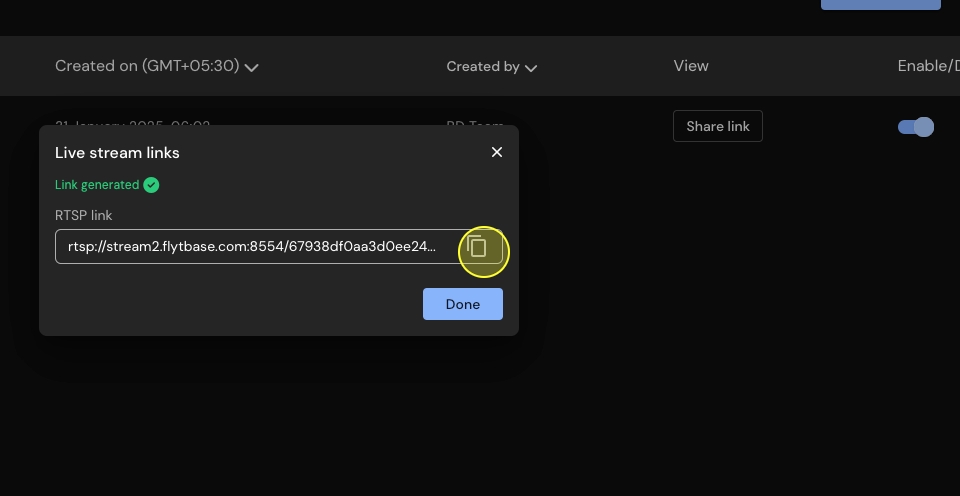Open the Created by filter chevron

click(x=531, y=67)
